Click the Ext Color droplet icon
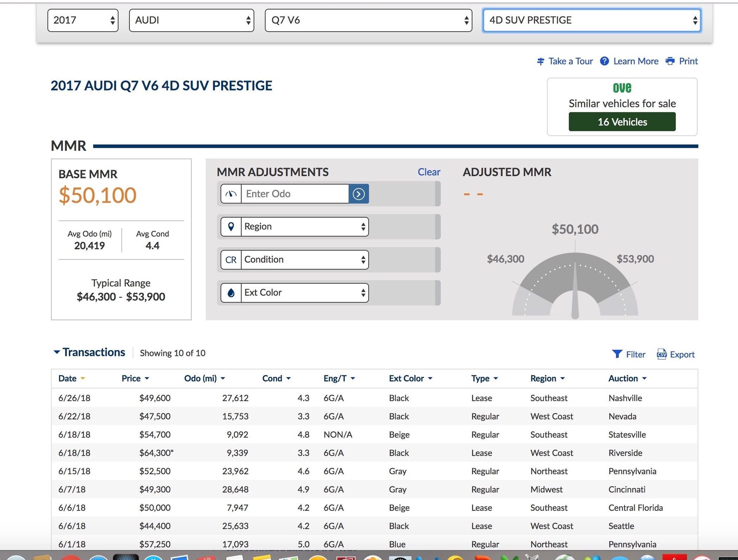 (231, 293)
